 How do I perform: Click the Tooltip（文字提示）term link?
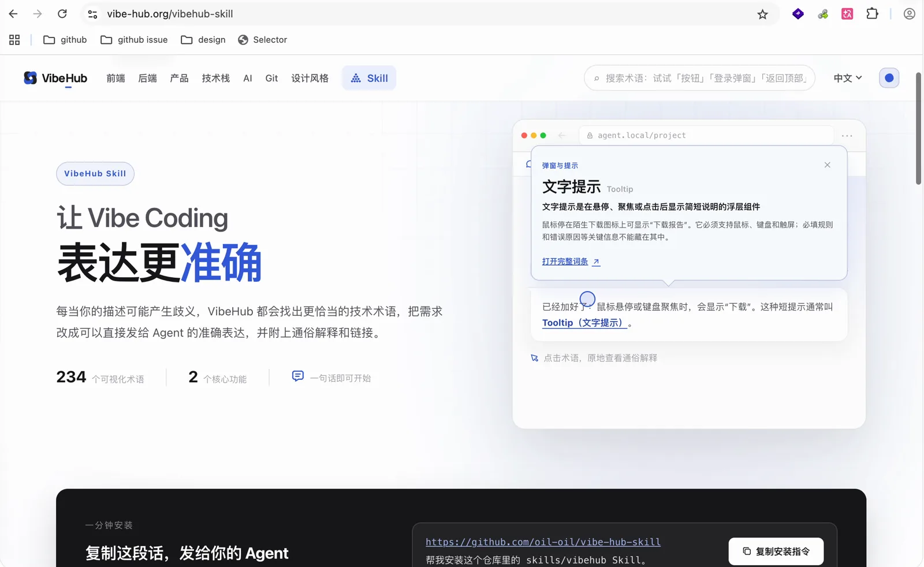(x=584, y=323)
